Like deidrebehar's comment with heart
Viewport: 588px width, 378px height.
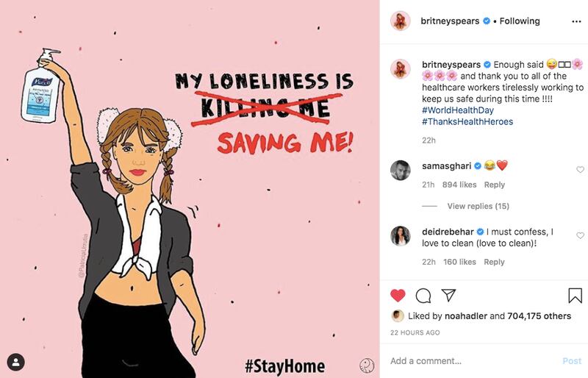click(x=580, y=236)
